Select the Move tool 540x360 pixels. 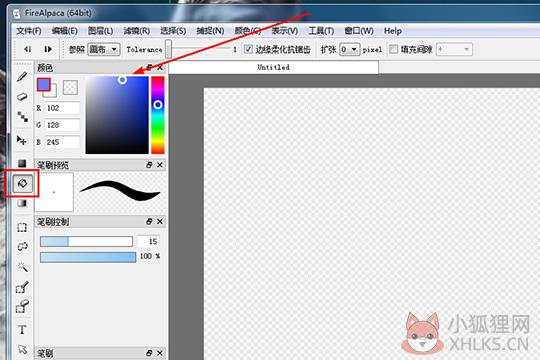tap(22, 140)
